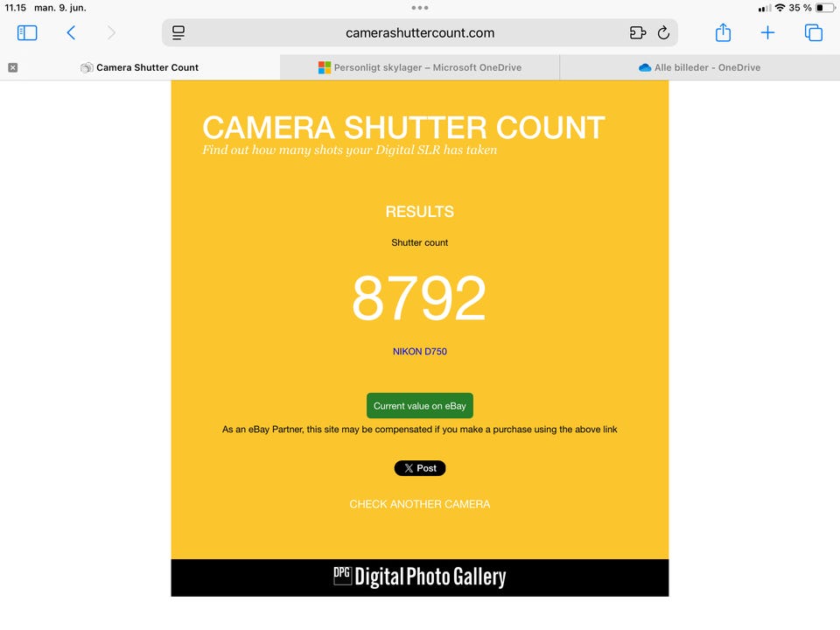840x630 pixels.
Task: Tap the Wi-Fi status icon
Action: pos(780,8)
